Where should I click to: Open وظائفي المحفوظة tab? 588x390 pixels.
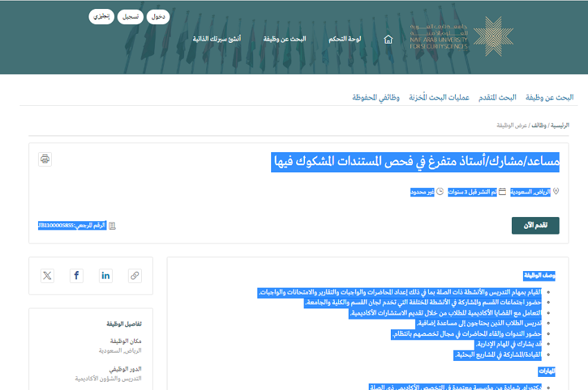coord(376,98)
